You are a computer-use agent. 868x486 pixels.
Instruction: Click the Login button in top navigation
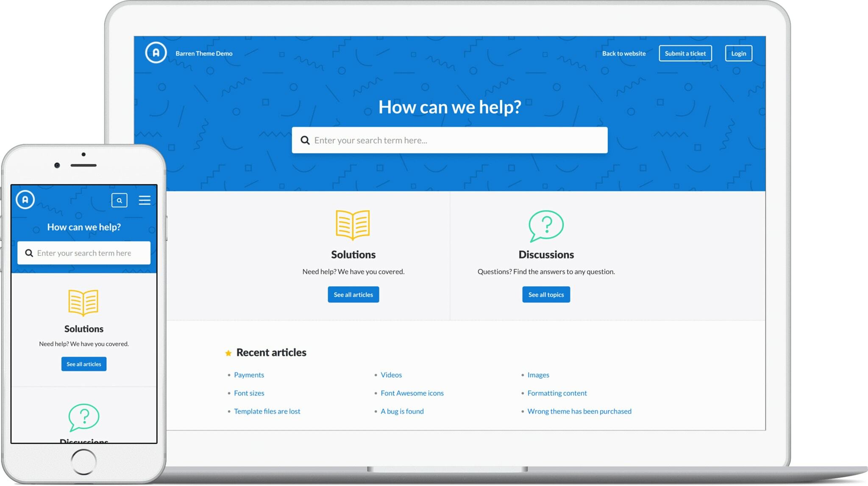tap(738, 53)
